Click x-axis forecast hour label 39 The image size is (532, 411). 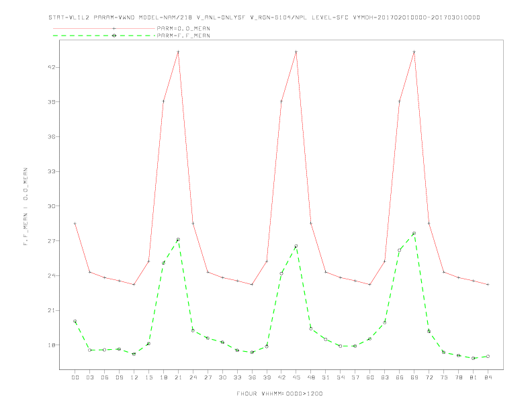click(x=267, y=377)
